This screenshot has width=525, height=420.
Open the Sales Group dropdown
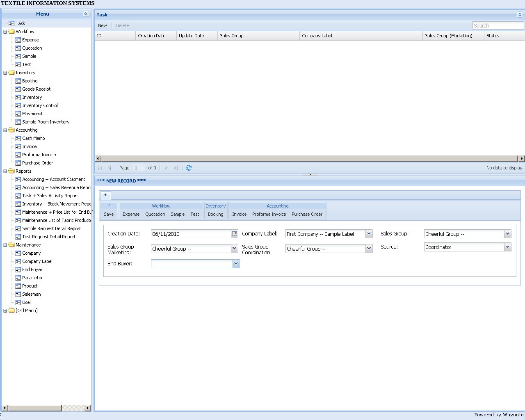click(508, 234)
